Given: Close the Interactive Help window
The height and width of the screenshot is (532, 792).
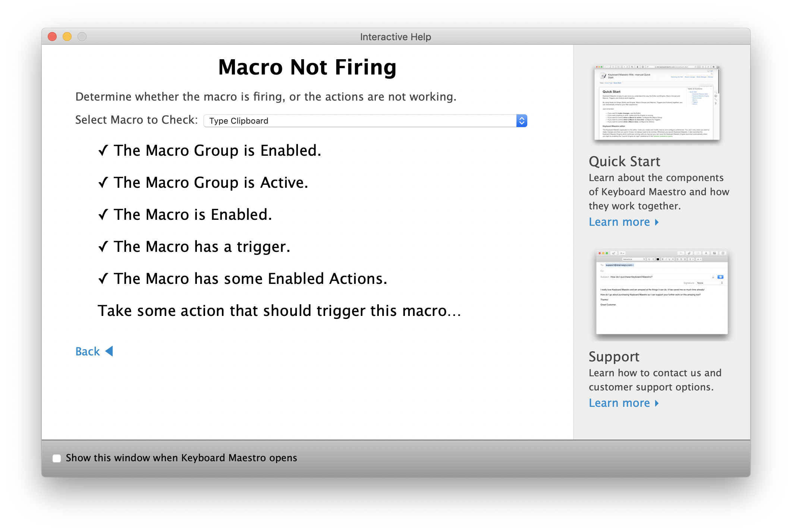Looking at the screenshot, I should click(x=52, y=37).
